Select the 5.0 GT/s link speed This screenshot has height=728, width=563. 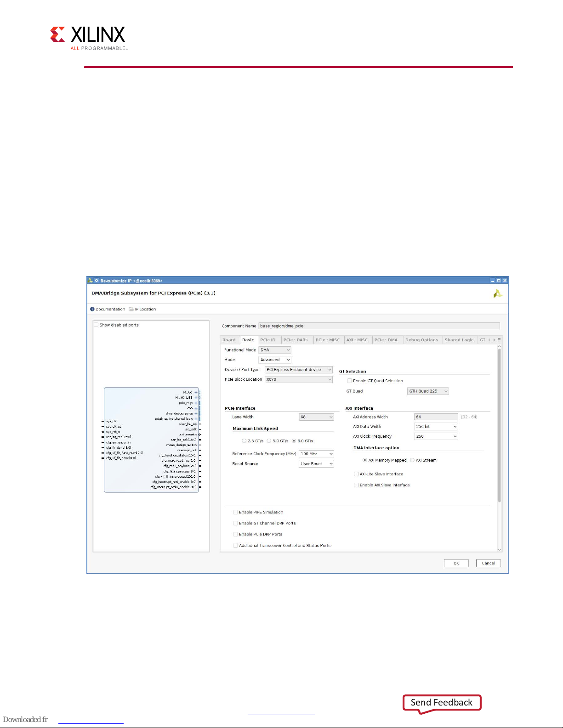tap(269, 441)
